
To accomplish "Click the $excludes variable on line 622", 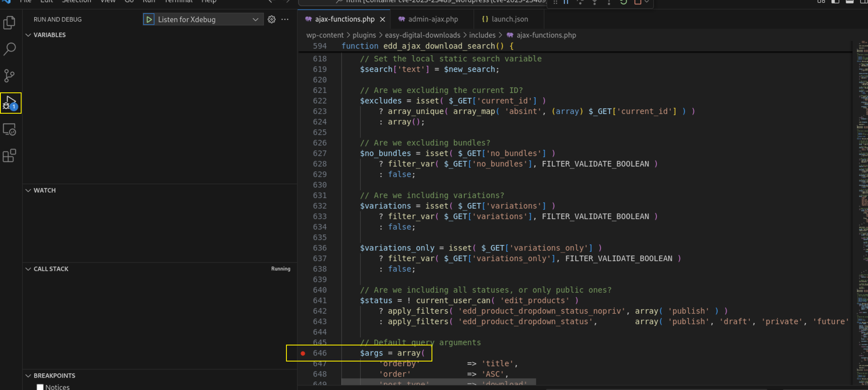I will tap(381, 101).
